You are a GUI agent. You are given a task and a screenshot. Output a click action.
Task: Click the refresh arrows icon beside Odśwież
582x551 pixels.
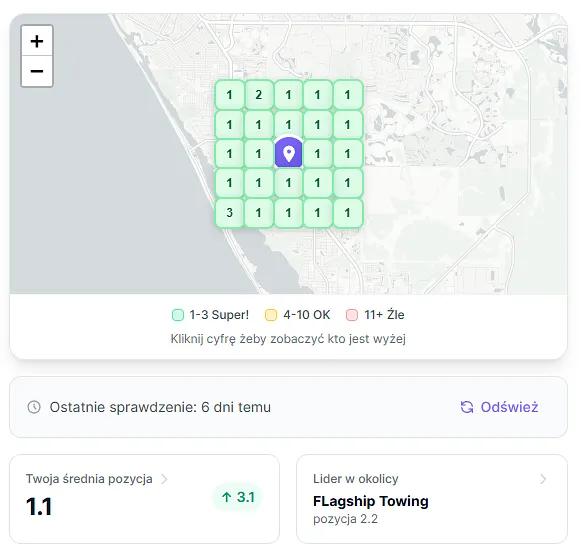coord(467,407)
